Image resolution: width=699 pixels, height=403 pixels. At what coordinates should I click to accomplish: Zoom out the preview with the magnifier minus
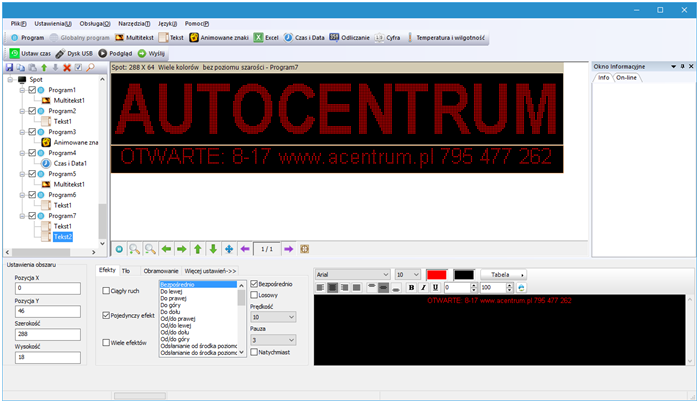[150, 249]
